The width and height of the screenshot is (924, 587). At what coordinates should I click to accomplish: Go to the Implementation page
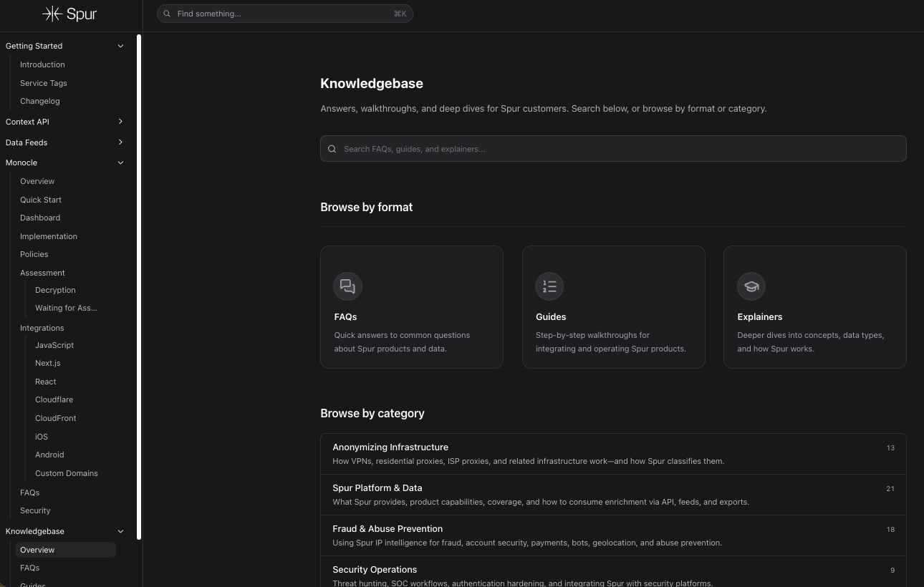point(49,236)
